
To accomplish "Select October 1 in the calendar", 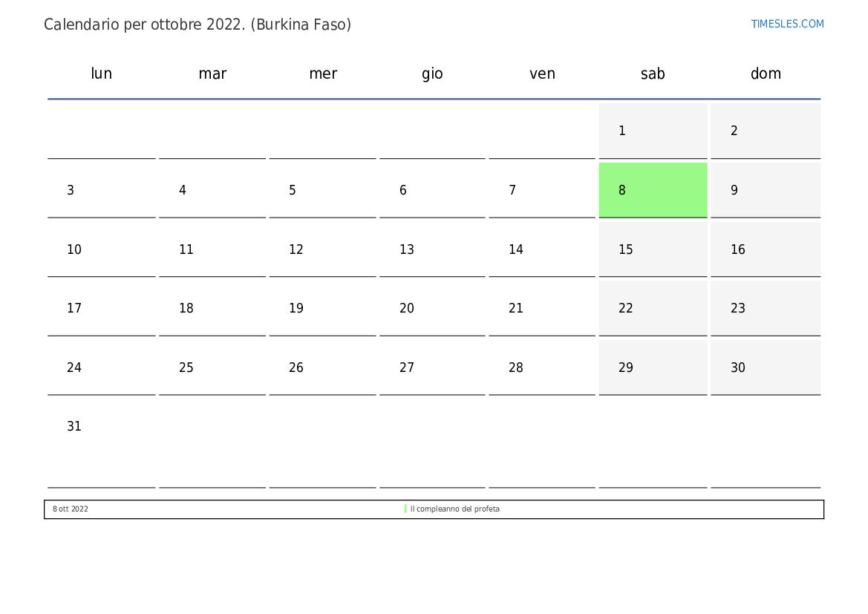I will [x=652, y=131].
